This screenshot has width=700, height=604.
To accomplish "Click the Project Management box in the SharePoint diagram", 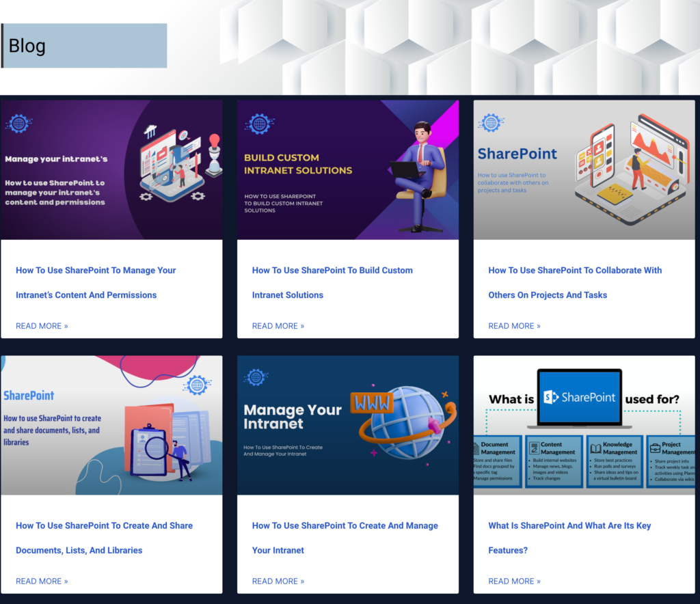I will 671,461.
